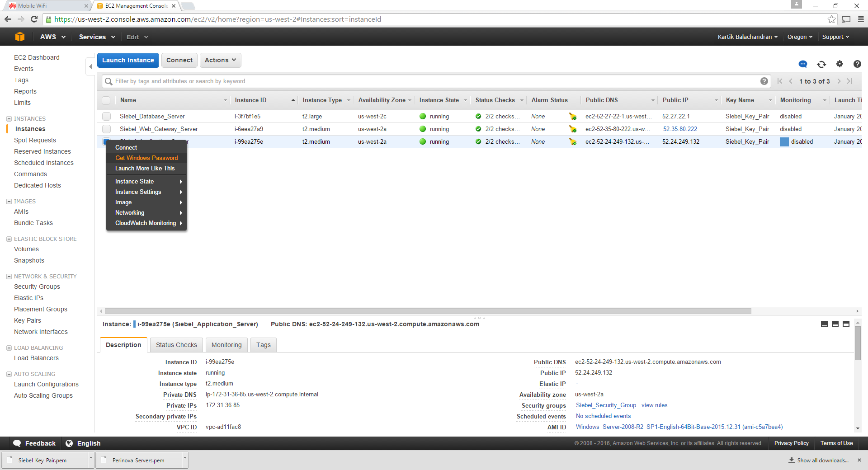Click the filter by tags search field
The height and width of the screenshot is (470, 868).
pos(436,81)
